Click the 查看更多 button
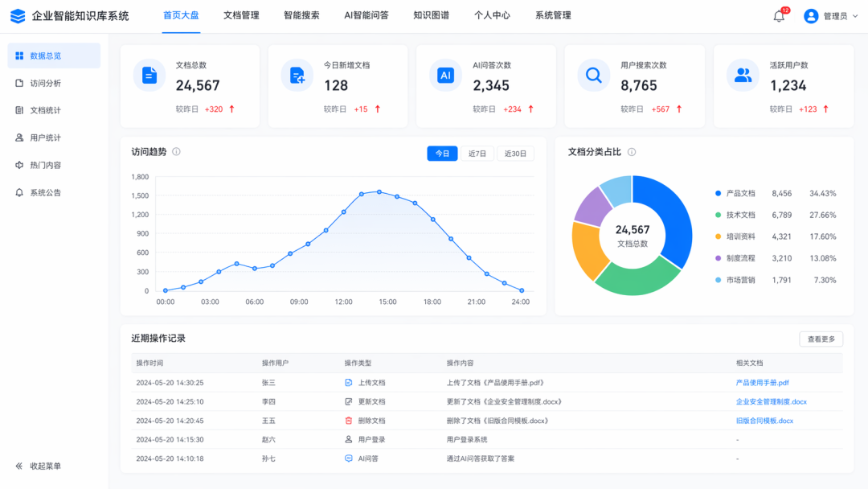 (821, 339)
